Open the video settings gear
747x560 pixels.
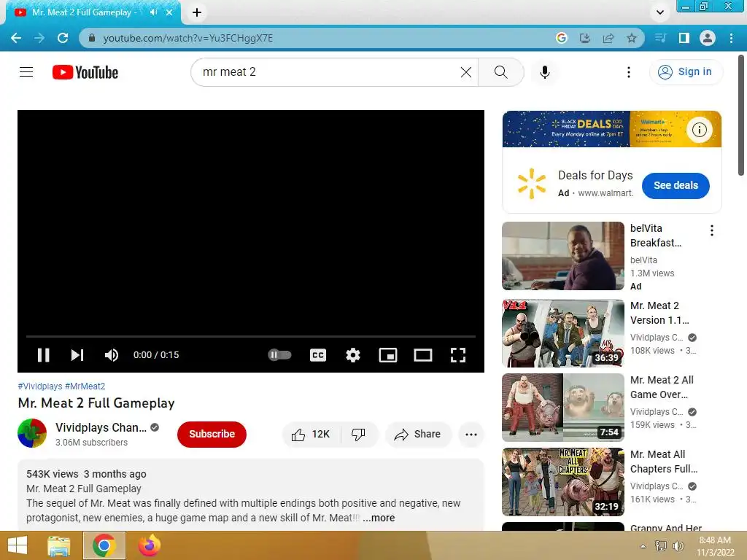[353, 355]
